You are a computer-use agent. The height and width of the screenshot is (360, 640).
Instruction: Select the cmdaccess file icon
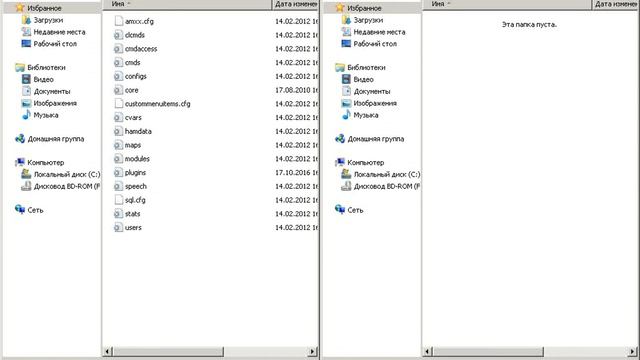point(118,49)
